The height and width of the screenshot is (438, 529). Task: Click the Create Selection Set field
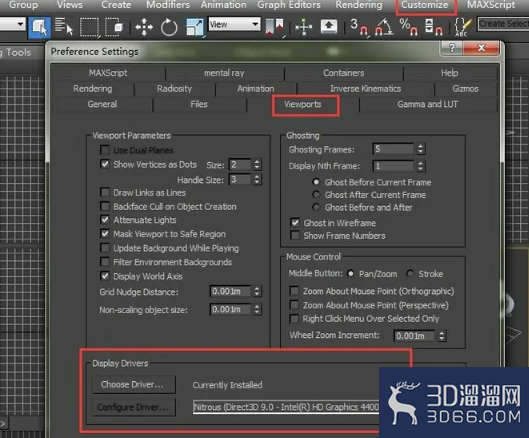[503, 24]
